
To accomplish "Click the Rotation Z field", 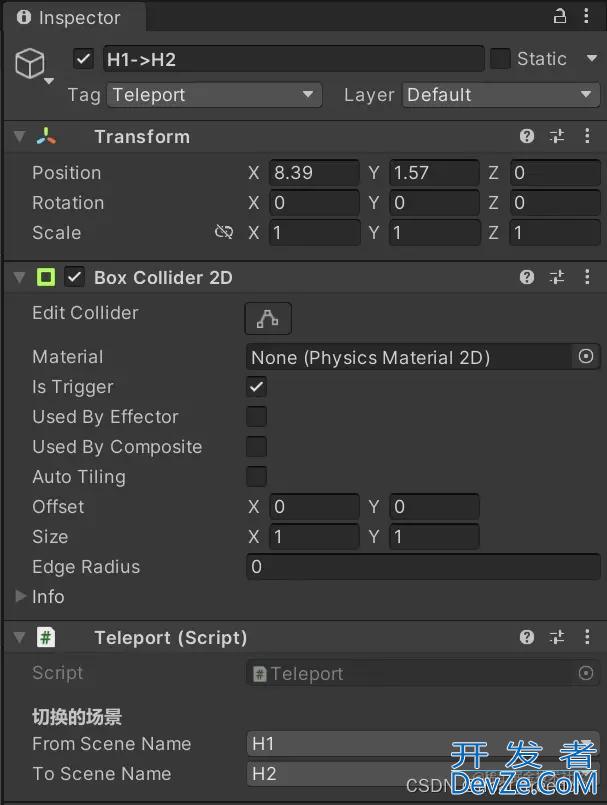I will (555, 203).
